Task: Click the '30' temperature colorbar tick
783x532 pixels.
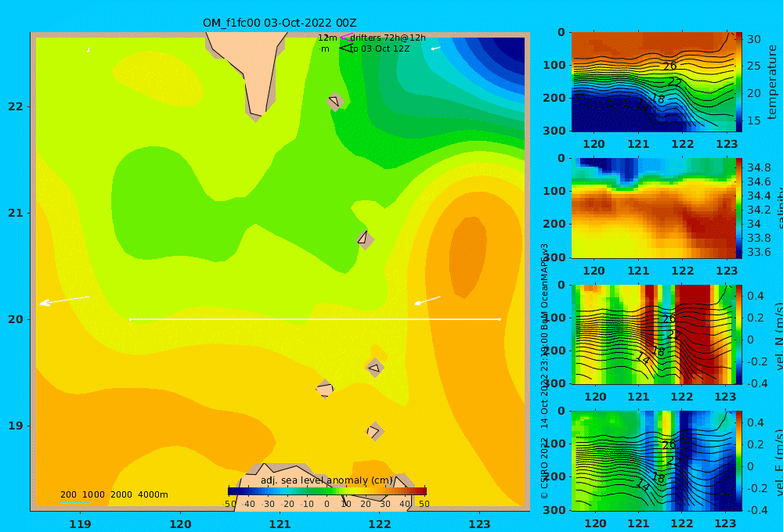Action: tap(753, 39)
